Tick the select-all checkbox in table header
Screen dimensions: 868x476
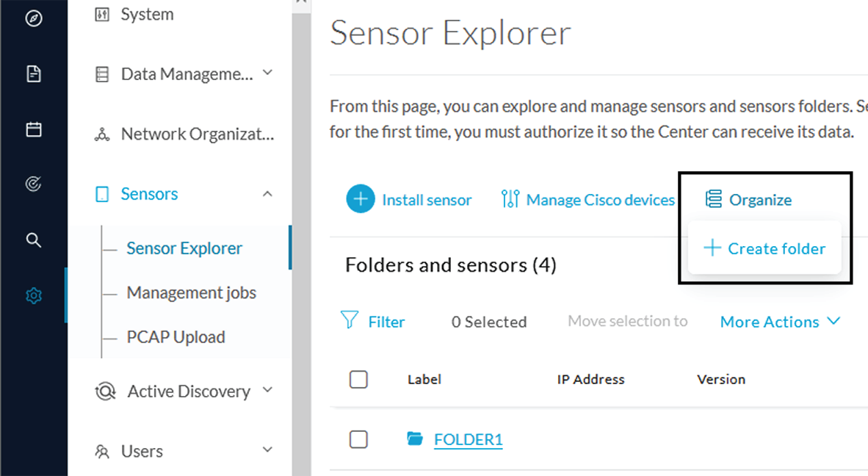tap(358, 379)
